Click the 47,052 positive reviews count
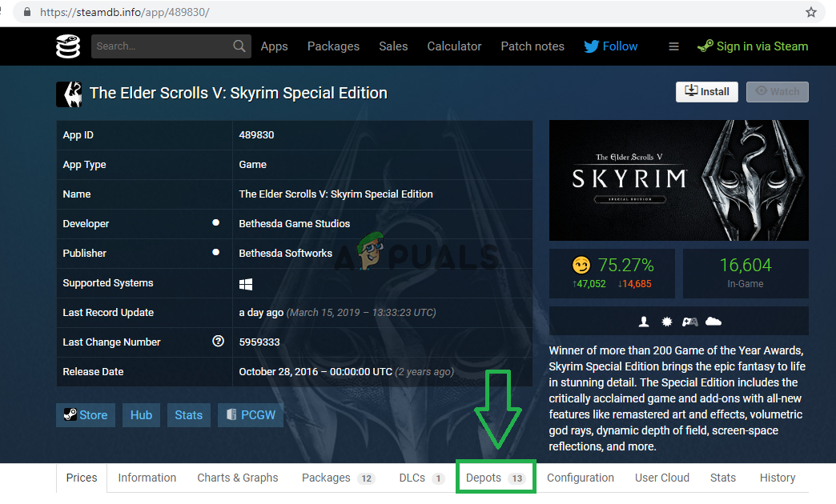 tap(591, 284)
